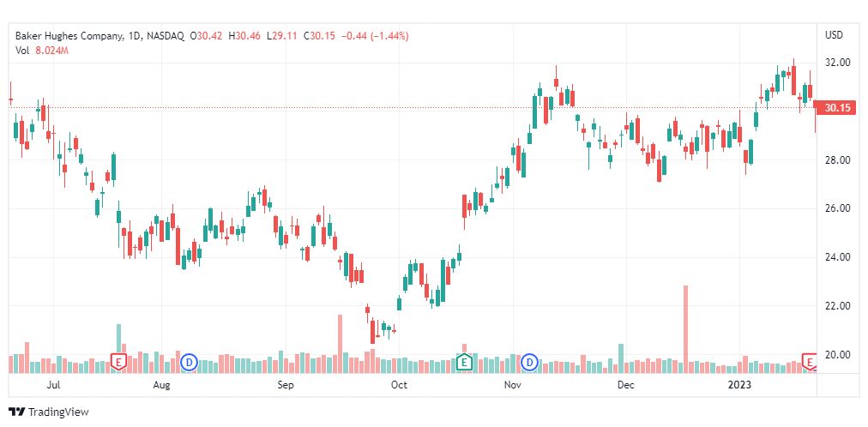868x427 pixels.
Task: Click the green earnings marker in mid-October
Action: (x=464, y=363)
